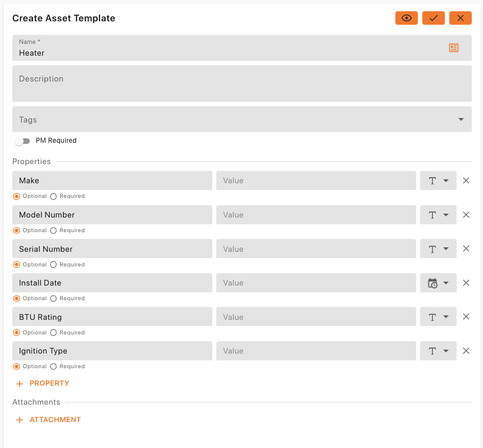Select Required for Model Number

(53, 230)
